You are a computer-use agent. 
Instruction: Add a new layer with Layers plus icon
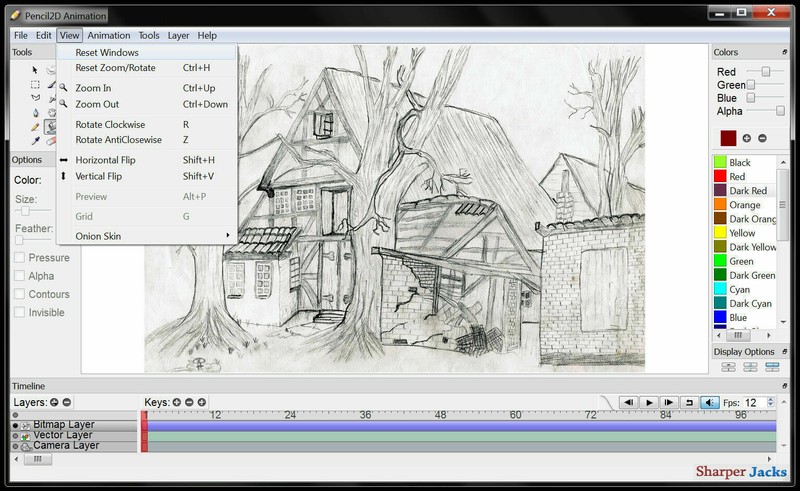coord(54,402)
